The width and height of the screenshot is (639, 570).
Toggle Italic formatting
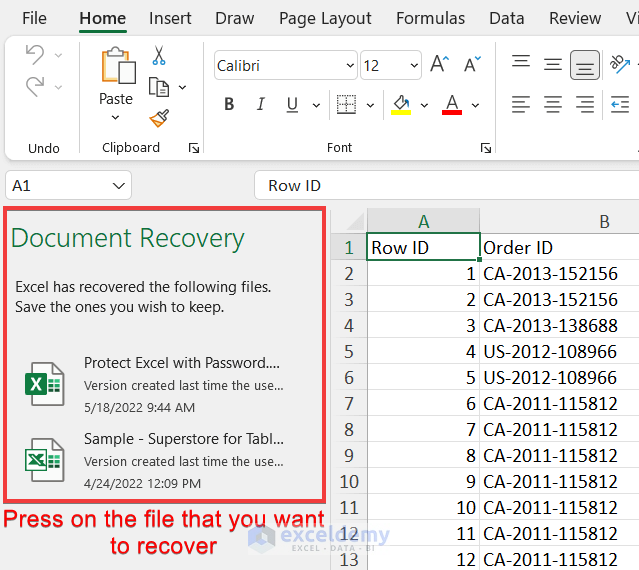coord(260,104)
